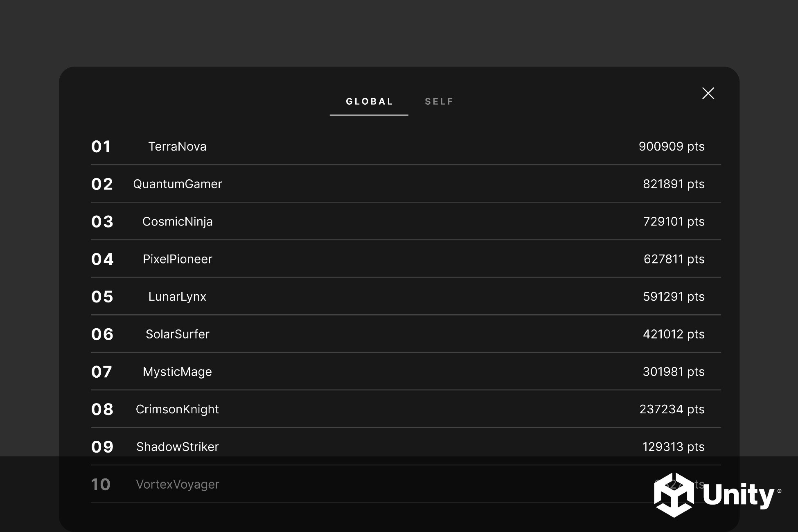Click the 129313 pts score
Image resolution: width=798 pixels, height=532 pixels.
(x=673, y=447)
